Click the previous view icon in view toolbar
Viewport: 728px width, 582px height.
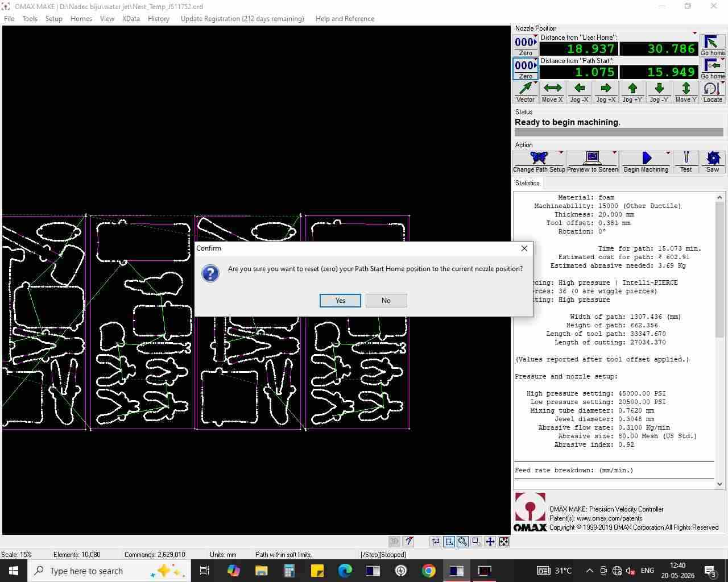[436, 542]
